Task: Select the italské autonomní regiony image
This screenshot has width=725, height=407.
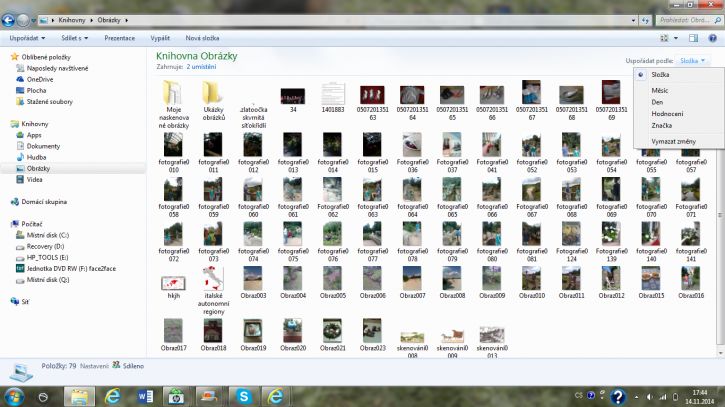Action: [213, 291]
